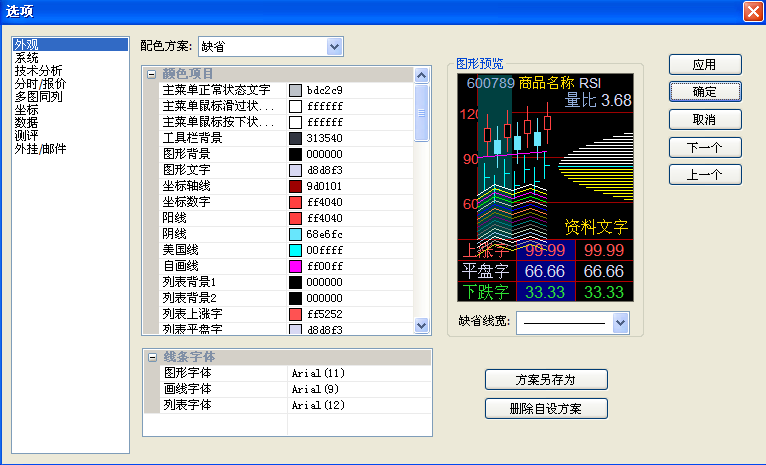
Task: Click color swatch for 主菜单正常状态文字
Action: click(295, 90)
